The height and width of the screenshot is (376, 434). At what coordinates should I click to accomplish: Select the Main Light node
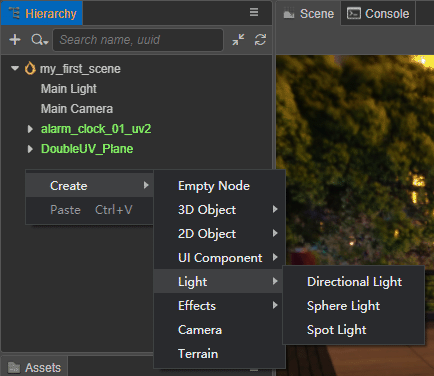coord(69,89)
